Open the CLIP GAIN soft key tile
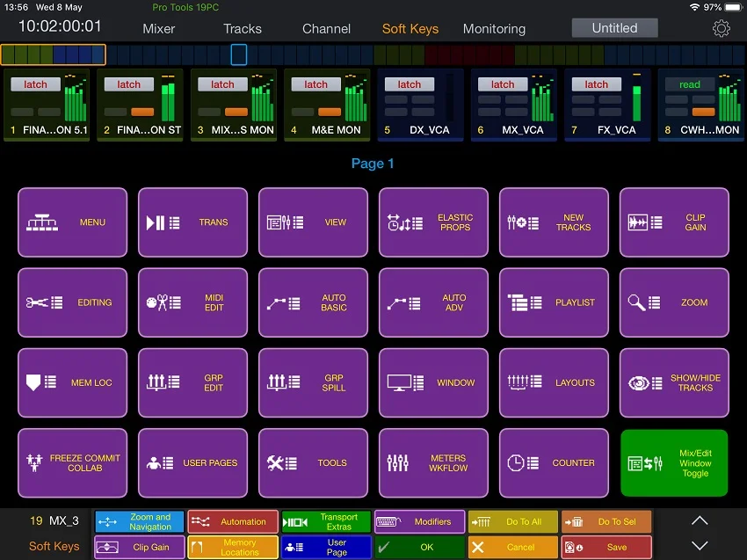This screenshot has height=560, width=747. [674, 222]
